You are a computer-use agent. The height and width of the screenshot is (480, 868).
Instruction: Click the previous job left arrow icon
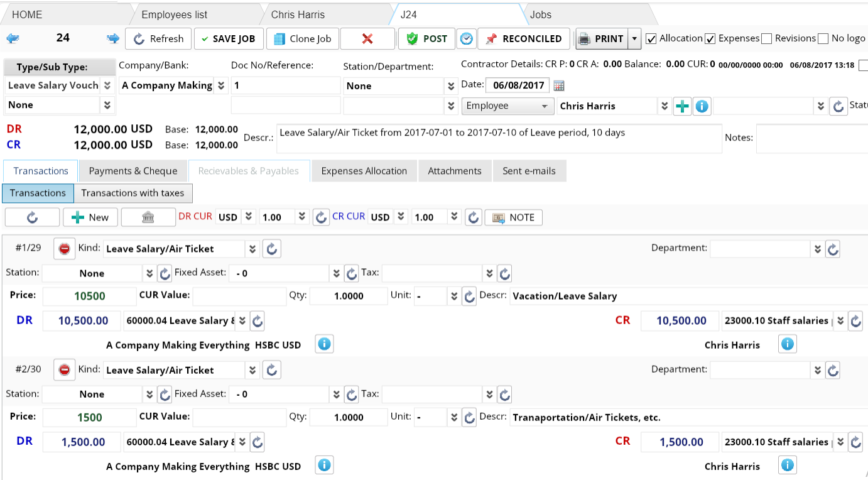point(13,39)
